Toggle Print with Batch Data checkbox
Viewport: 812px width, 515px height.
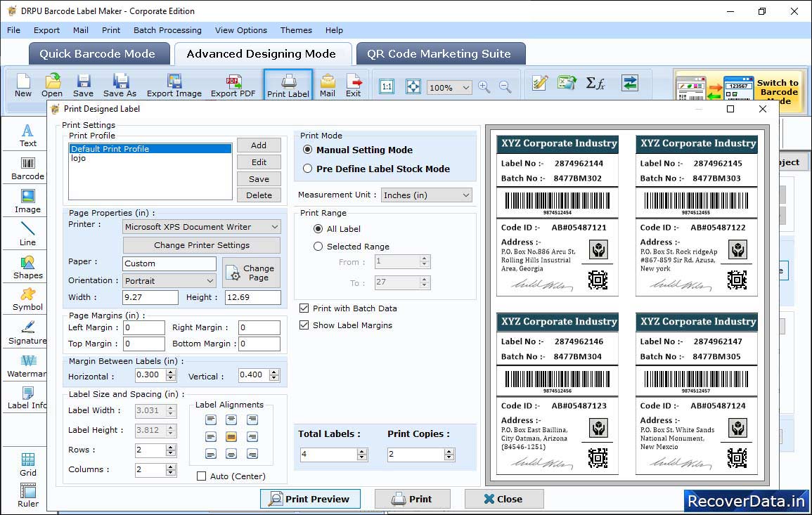tap(304, 308)
